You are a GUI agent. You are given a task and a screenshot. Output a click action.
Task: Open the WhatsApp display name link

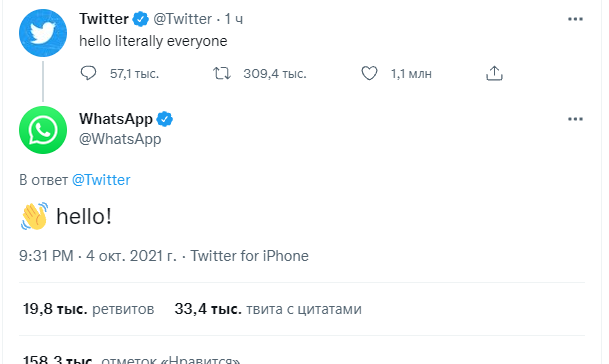point(116,119)
